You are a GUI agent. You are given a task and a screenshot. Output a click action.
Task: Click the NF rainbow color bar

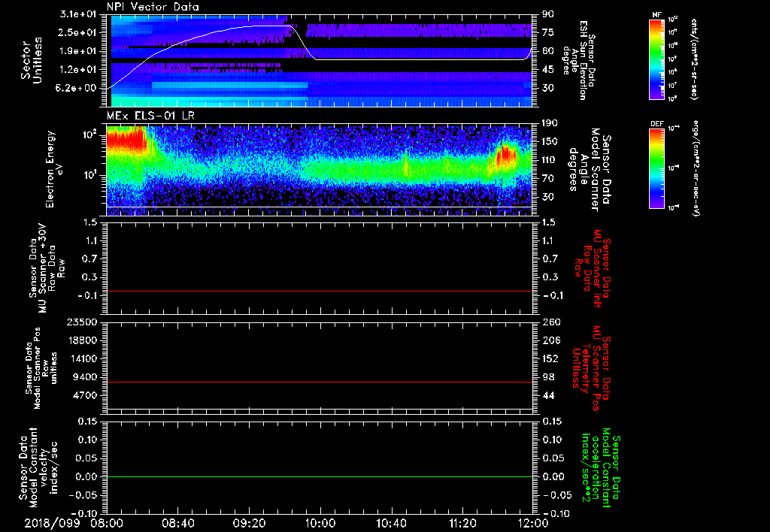click(x=657, y=59)
